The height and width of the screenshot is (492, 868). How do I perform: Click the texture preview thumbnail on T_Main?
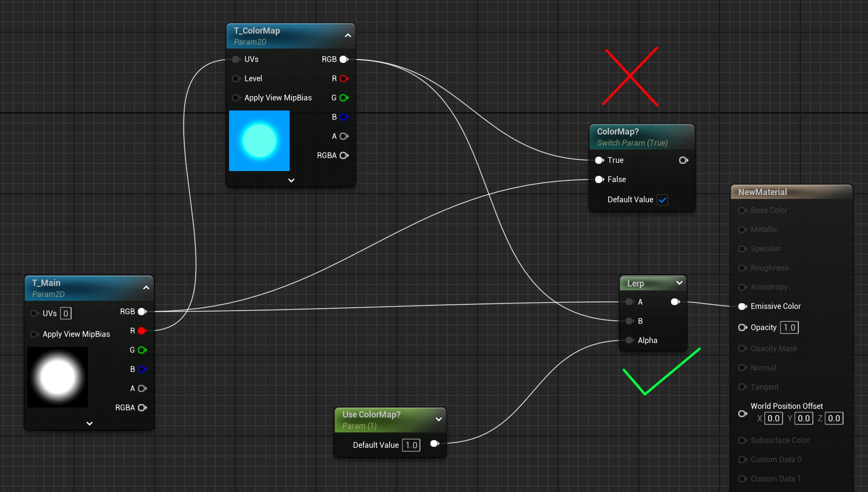[x=57, y=378]
